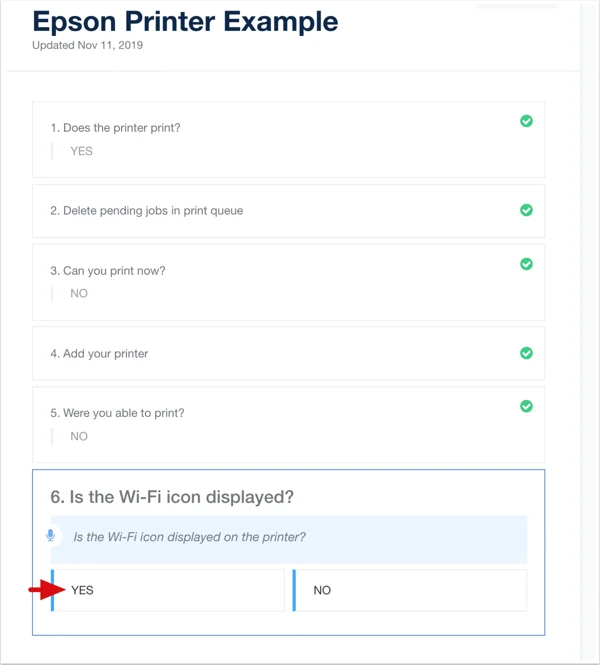This screenshot has height=665, width=600.
Task: Click the Epson Printer Example title
Action: coord(185,21)
